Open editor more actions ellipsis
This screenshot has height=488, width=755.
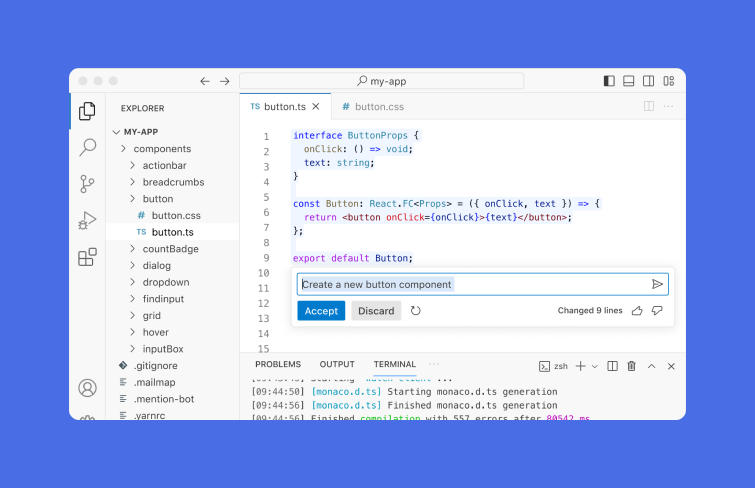[668, 106]
